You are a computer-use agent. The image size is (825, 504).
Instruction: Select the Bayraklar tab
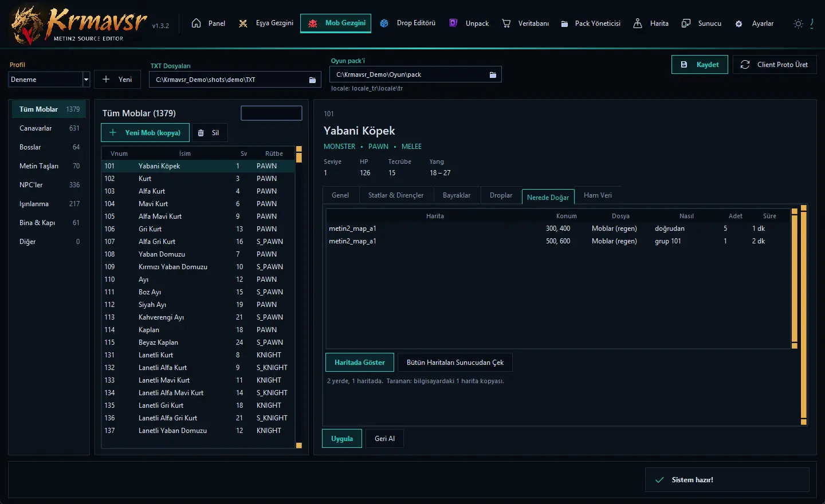457,195
